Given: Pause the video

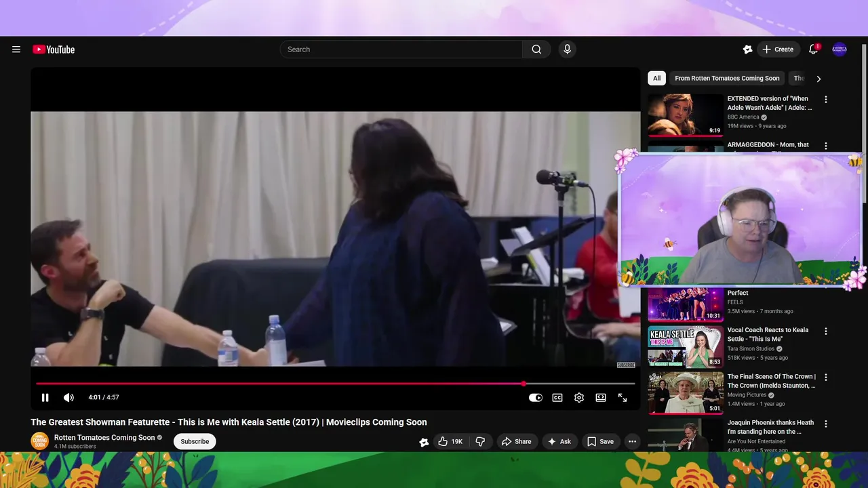Looking at the screenshot, I should tap(45, 398).
